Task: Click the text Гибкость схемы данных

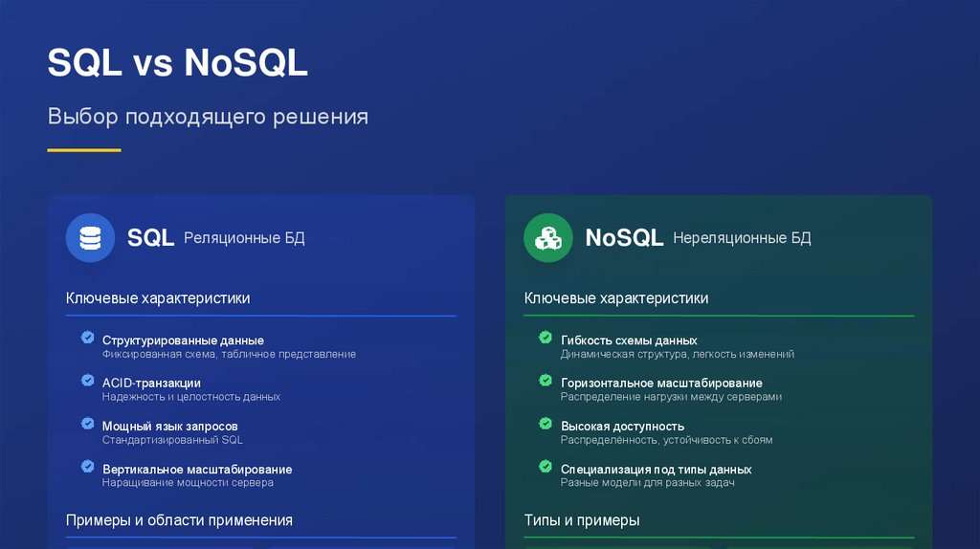Action: pyautogui.click(x=629, y=340)
